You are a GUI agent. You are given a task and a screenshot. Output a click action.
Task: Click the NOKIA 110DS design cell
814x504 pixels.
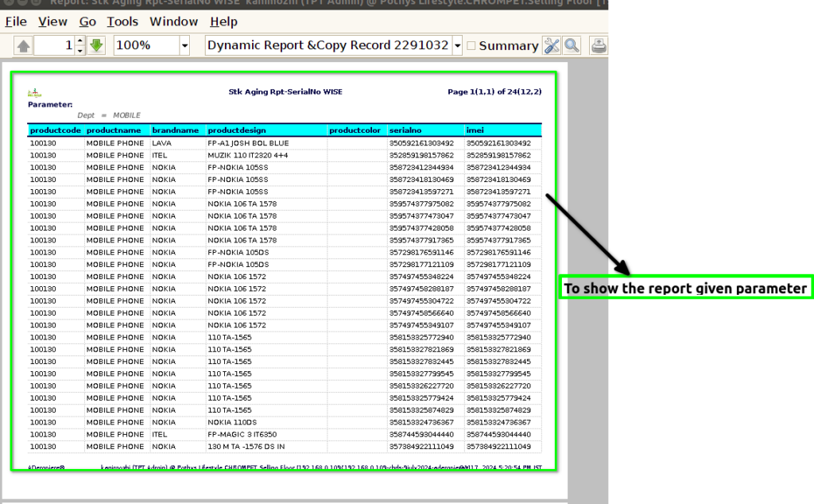click(x=232, y=422)
